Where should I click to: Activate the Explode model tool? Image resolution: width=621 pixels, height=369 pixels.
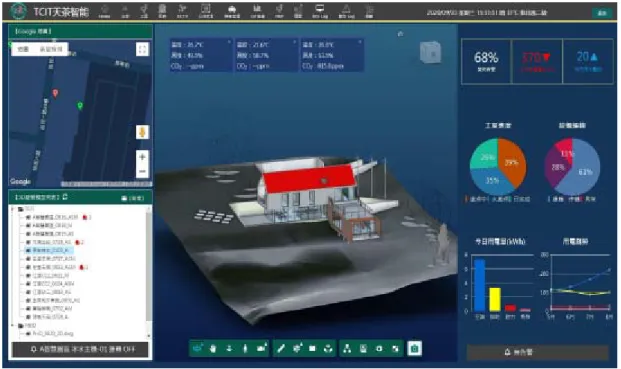tap(328, 348)
